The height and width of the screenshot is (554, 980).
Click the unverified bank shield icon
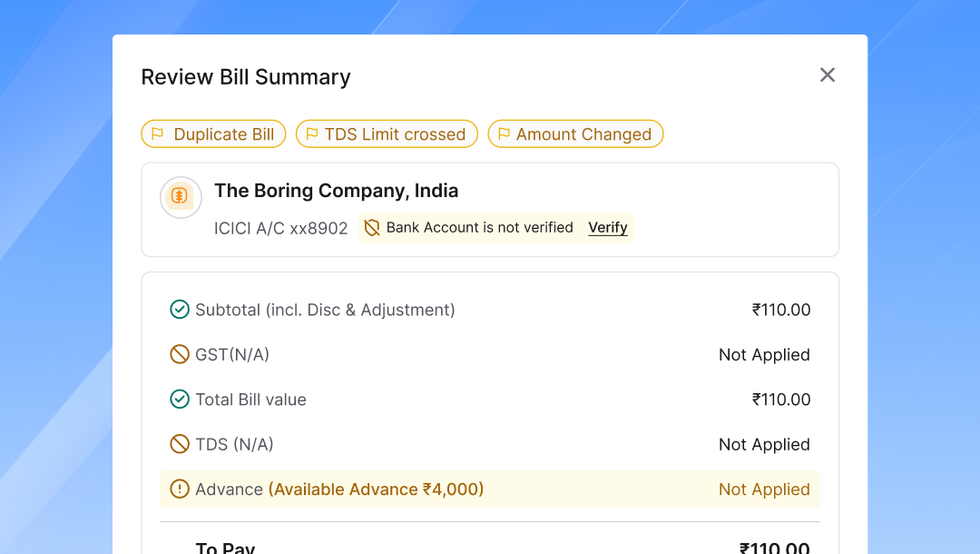[x=372, y=228]
